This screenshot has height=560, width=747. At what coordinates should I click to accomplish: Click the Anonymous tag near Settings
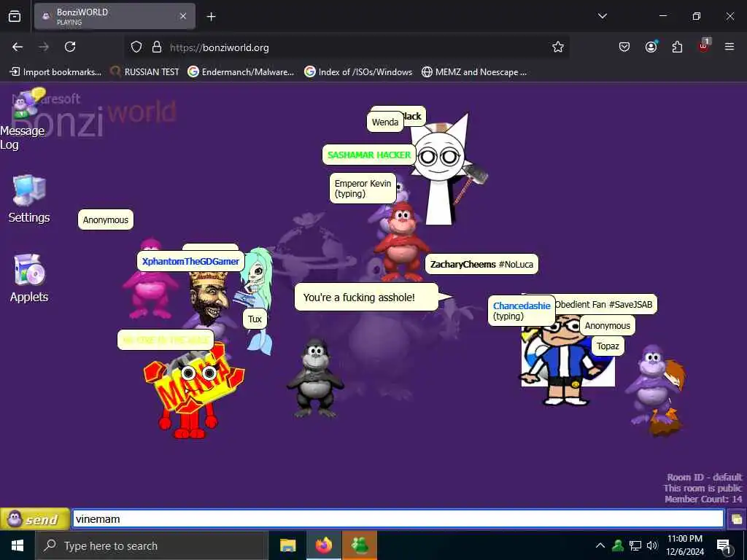[x=106, y=219]
